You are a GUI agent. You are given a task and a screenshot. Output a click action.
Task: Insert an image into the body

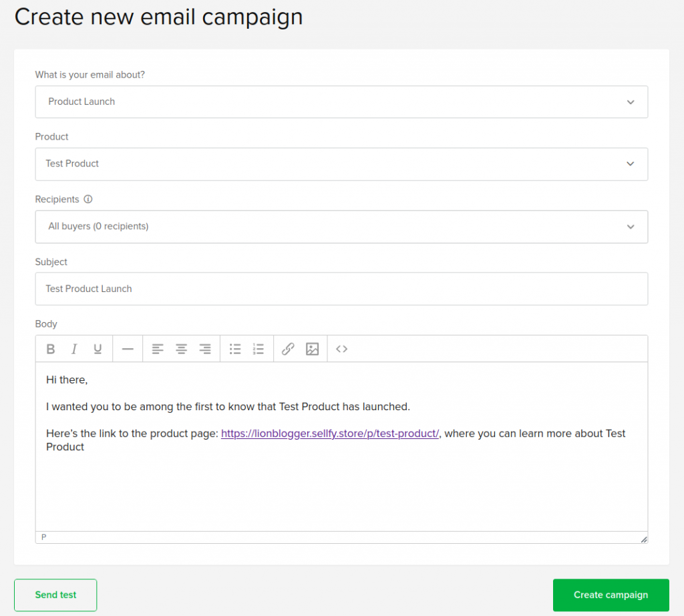(312, 349)
